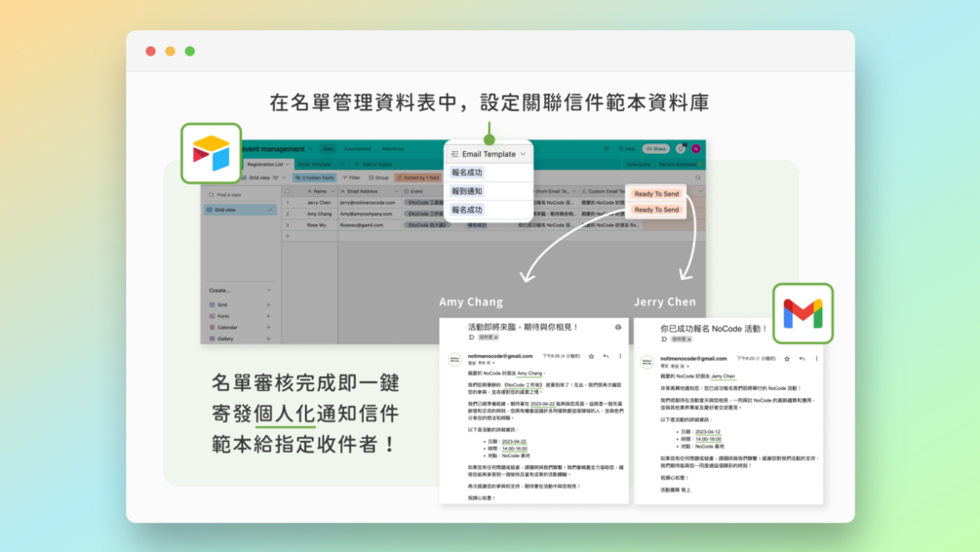Click the second Ready To Send status tag
Screen dimensions: 980x552
656,210
